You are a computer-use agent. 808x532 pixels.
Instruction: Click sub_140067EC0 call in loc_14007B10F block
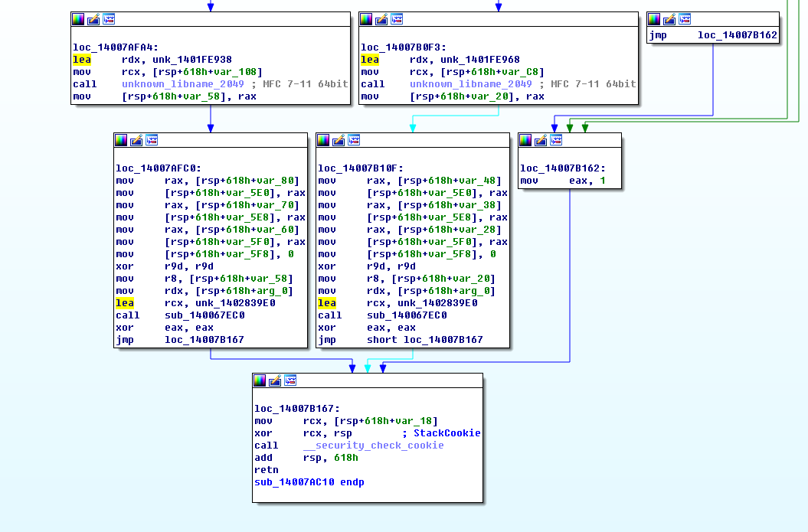(407, 315)
